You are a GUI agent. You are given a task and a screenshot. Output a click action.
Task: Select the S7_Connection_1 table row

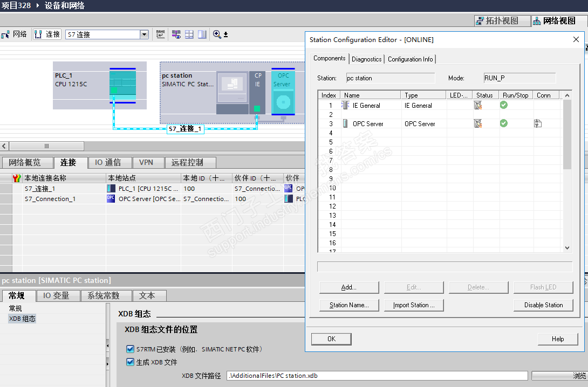(152, 199)
